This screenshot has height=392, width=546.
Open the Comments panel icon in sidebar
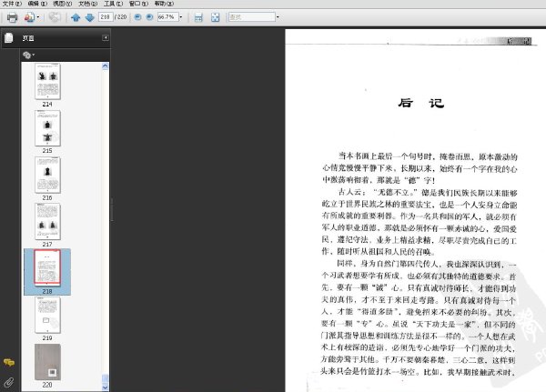tap(9, 362)
